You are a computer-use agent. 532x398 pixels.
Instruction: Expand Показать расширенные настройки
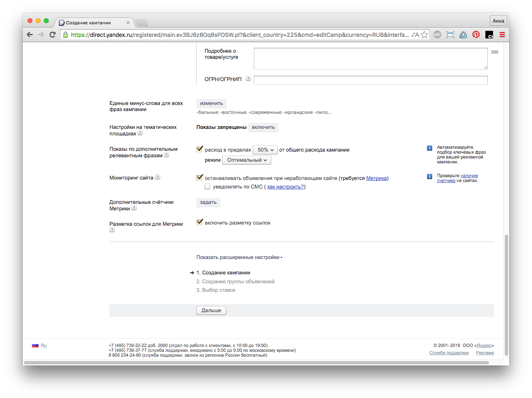pos(239,257)
